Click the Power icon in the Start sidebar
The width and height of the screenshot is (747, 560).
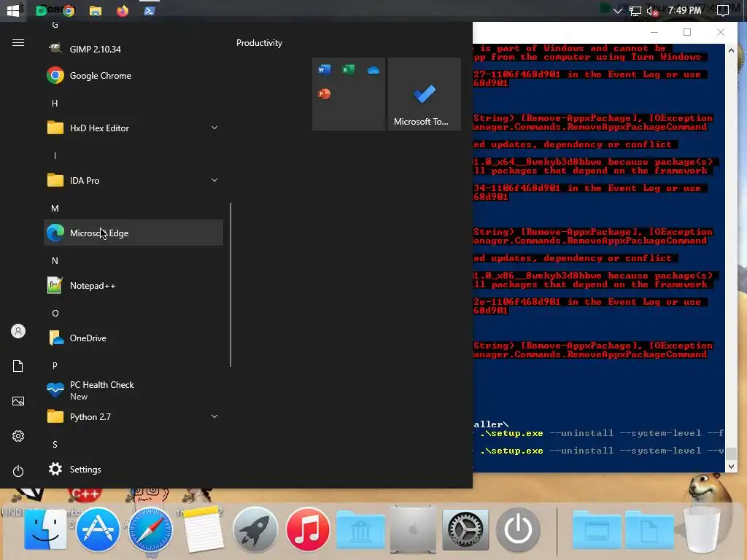(18, 471)
